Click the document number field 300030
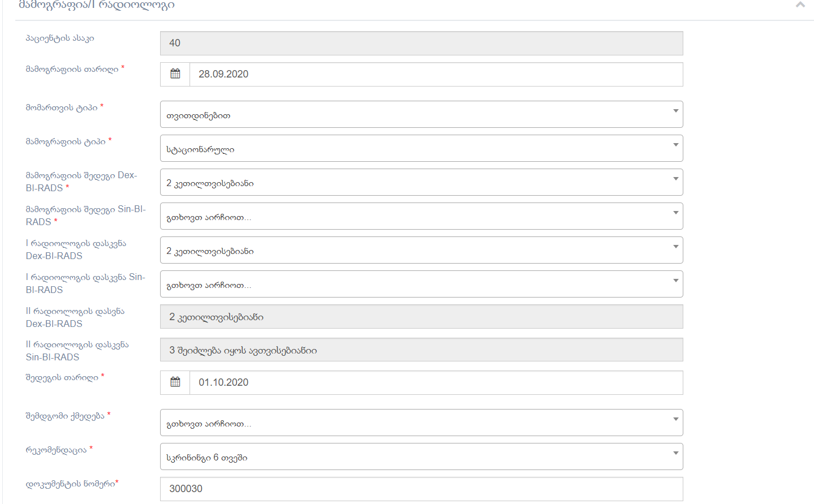The height and width of the screenshot is (504, 814). [x=421, y=489]
